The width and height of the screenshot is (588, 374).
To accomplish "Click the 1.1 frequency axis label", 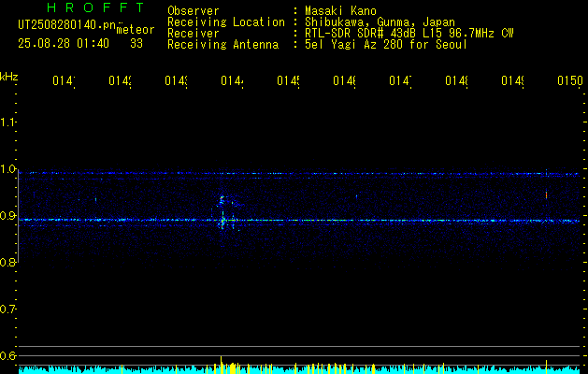I will [7, 122].
